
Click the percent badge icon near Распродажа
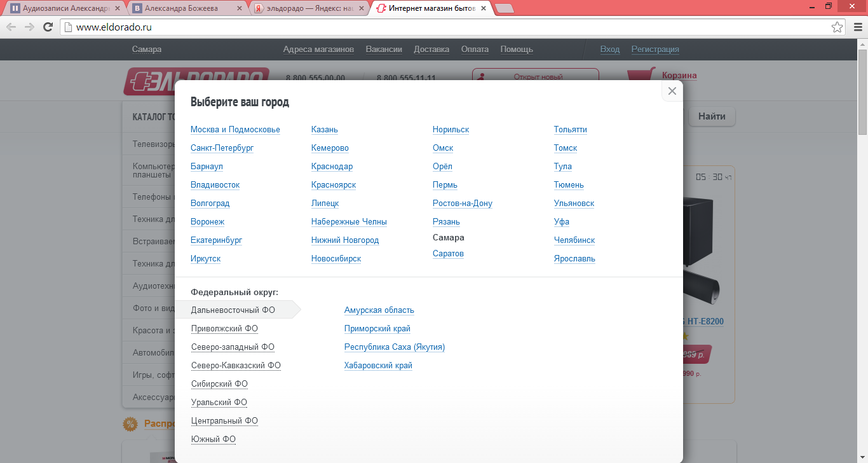pos(130,424)
